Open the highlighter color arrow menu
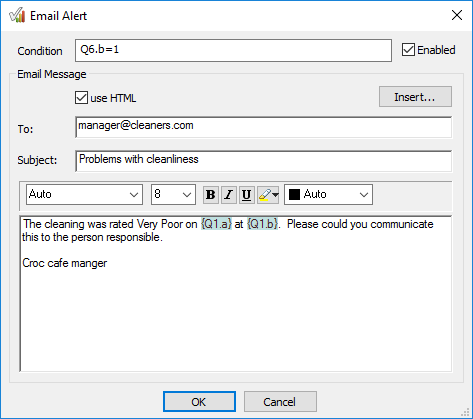 [x=276, y=195]
